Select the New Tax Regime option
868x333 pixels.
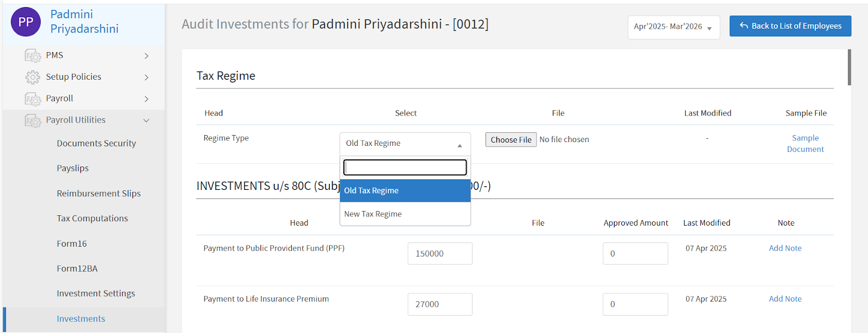(x=373, y=214)
